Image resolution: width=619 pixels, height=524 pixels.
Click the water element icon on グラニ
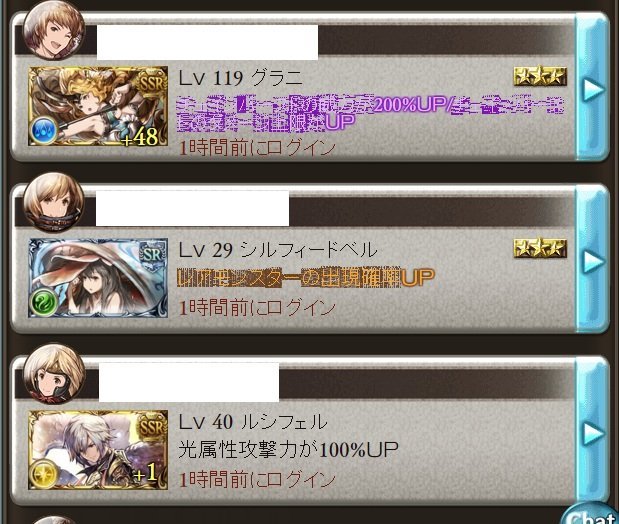click(43, 131)
